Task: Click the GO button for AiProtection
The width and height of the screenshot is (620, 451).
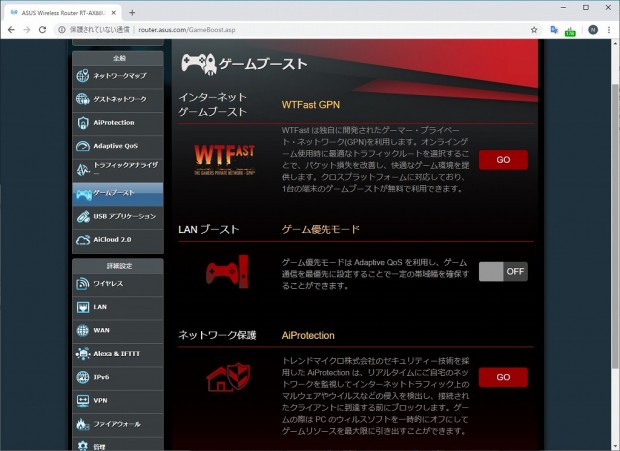Action: coord(503,377)
